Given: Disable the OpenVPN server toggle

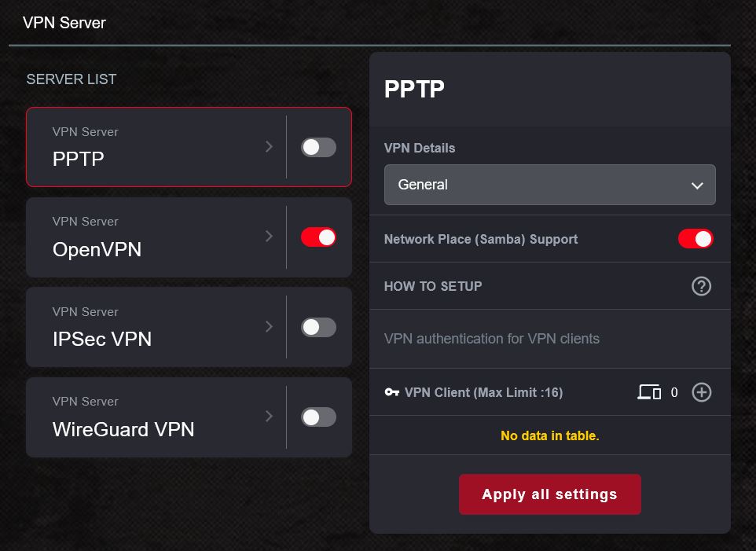Looking at the screenshot, I should pos(317,237).
